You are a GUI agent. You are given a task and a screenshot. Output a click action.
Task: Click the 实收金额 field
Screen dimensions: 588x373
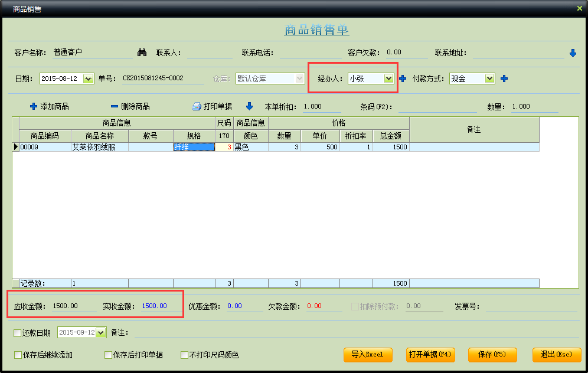[x=161, y=306]
